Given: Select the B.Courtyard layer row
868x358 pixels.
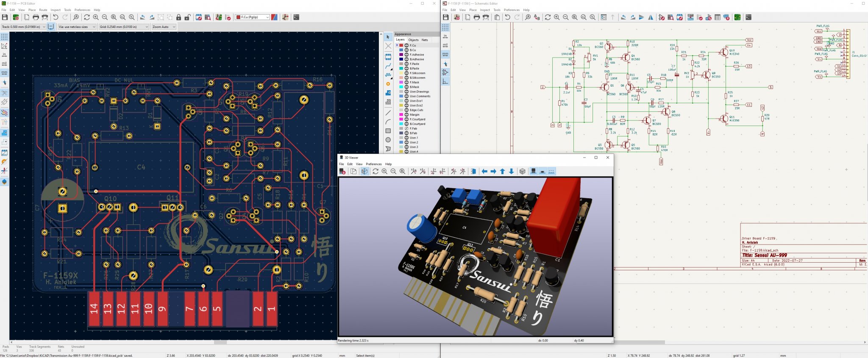Looking at the screenshot, I should (417, 124).
